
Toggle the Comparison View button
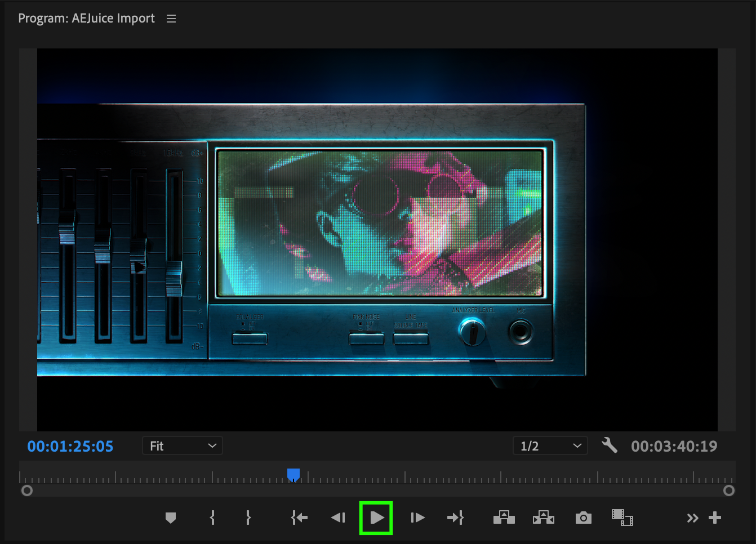(622, 518)
